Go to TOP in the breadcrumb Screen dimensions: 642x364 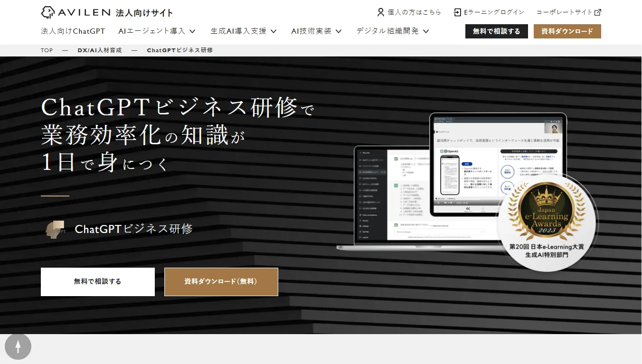click(47, 50)
